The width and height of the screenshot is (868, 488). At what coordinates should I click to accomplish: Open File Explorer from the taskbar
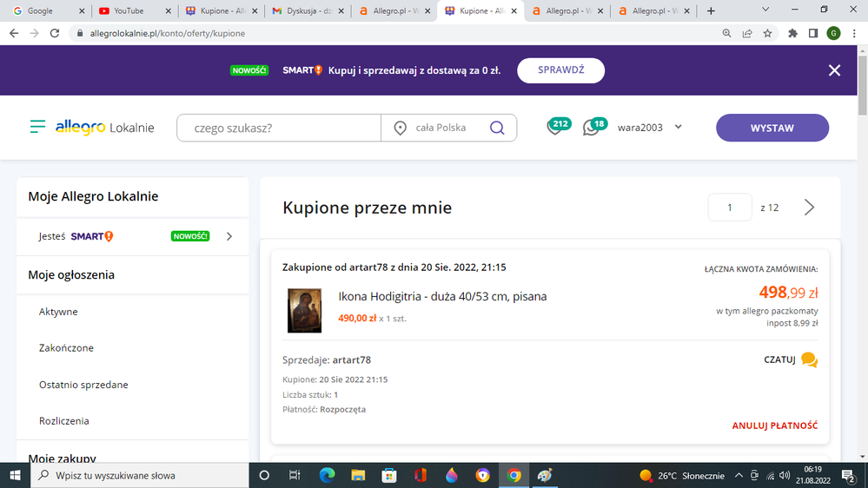358,475
